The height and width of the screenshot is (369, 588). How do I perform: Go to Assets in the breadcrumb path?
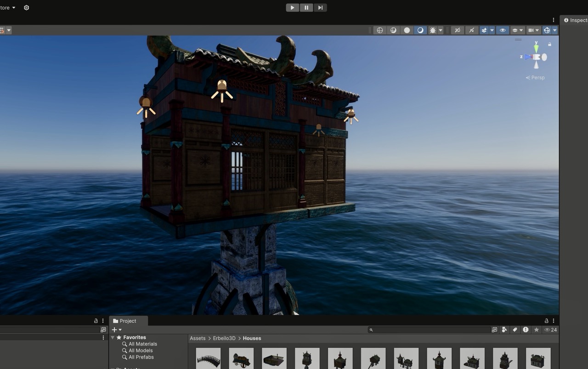click(x=198, y=338)
